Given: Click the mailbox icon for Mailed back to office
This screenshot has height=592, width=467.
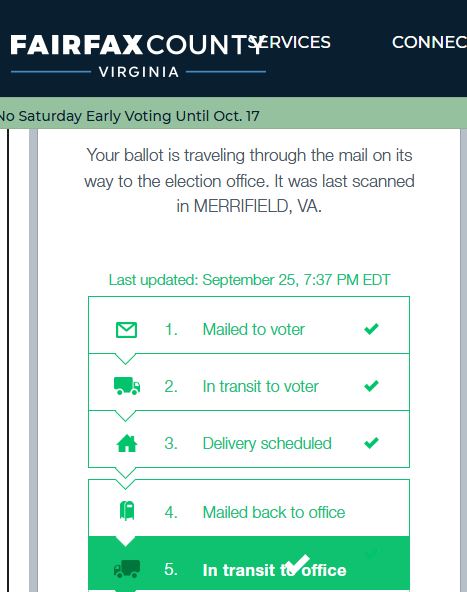Looking at the screenshot, I should click(127, 511).
